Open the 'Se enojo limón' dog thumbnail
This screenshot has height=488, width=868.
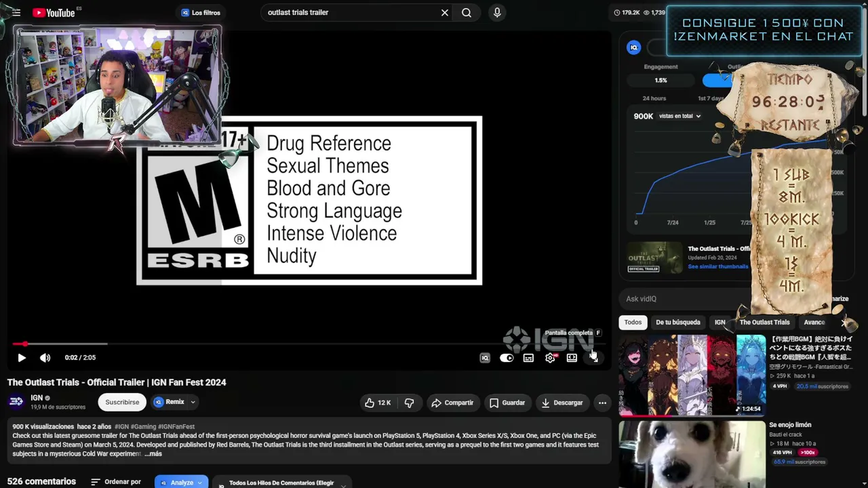pos(692,453)
